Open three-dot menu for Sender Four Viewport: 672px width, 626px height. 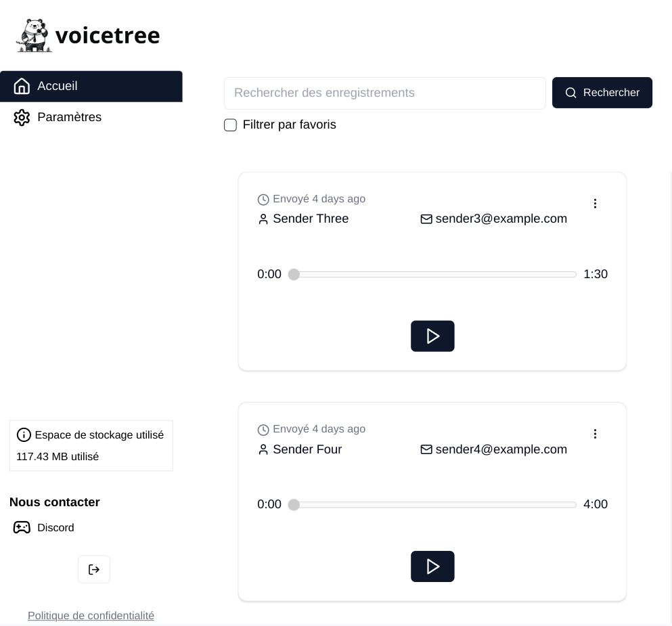coord(595,434)
